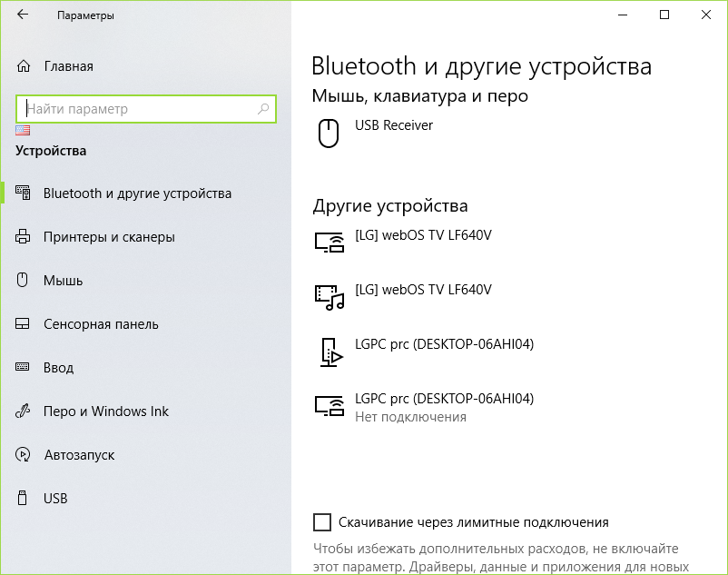
Task: Select the Нет подключения status text
Action: pyautogui.click(x=410, y=417)
